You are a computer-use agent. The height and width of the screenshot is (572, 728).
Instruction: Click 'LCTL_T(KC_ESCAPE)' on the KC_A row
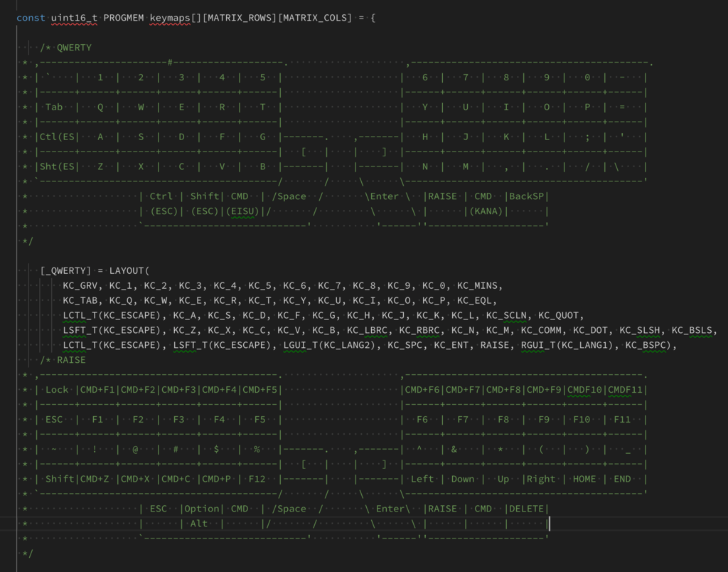point(114,315)
